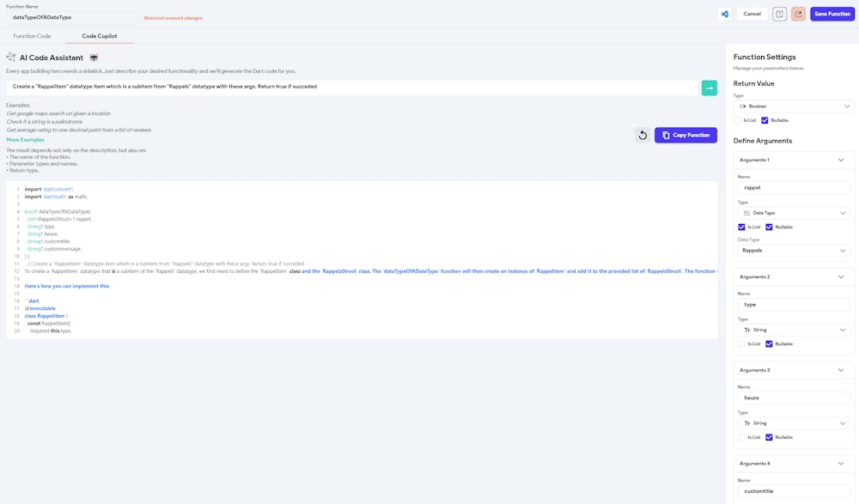Open the Rappels data type dropdown
This screenshot has height=504, width=859.
(x=794, y=251)
